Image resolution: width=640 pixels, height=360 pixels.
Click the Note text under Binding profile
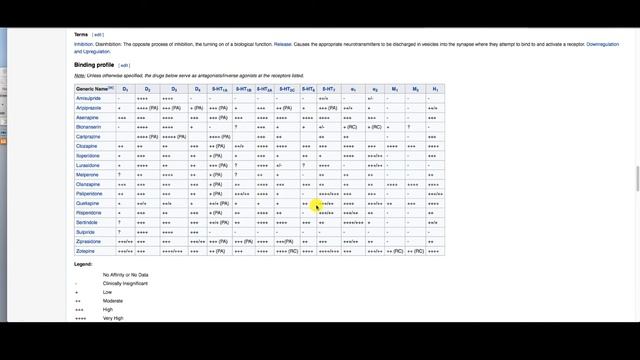click(x=189, y=76)
